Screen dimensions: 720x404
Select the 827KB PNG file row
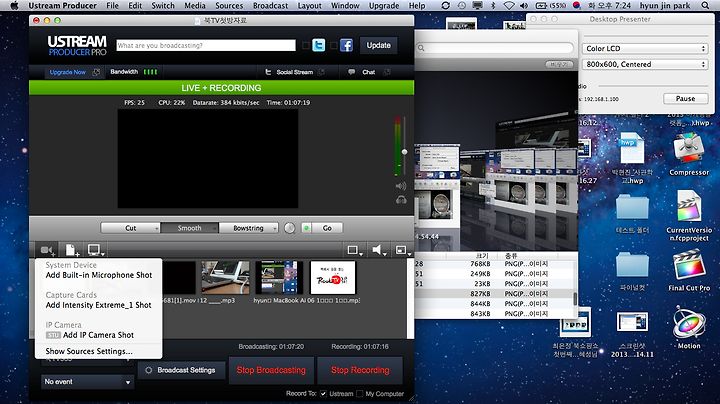pos(494,293)
